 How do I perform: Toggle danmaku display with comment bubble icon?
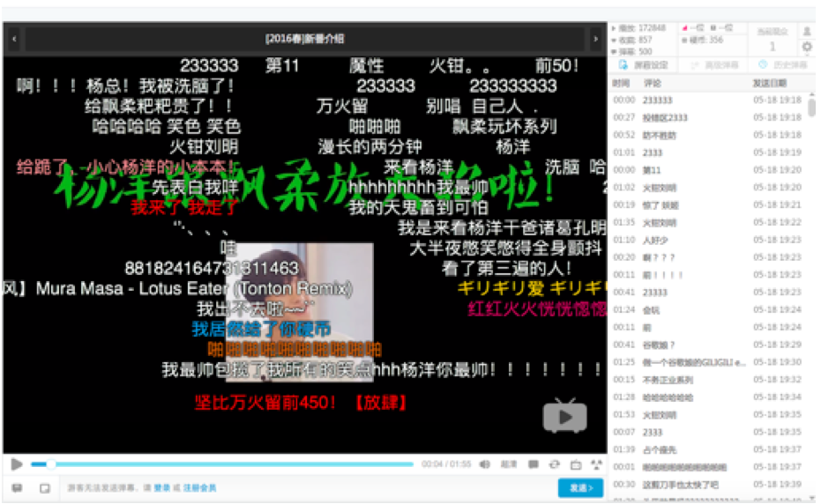pyautogui.click(x=534, y=464)
